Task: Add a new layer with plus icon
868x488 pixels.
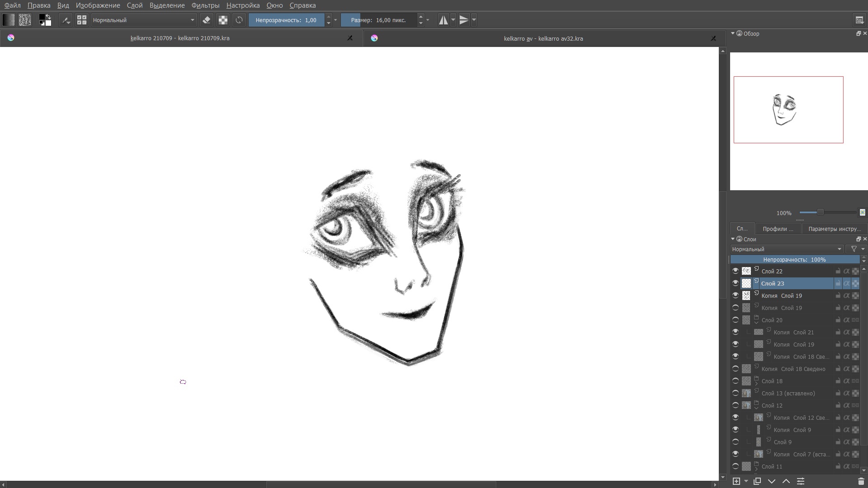Action: pyautogui.click(x=736, y=481)
